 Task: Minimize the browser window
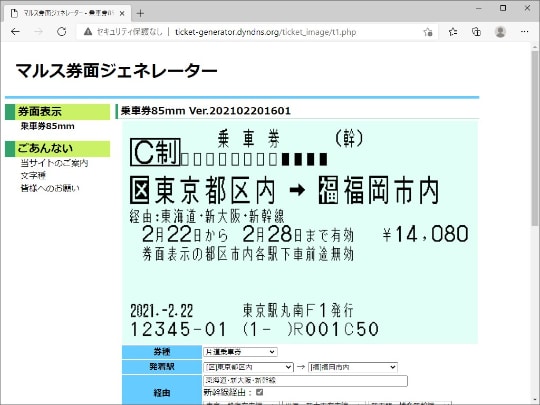point(479,8)
